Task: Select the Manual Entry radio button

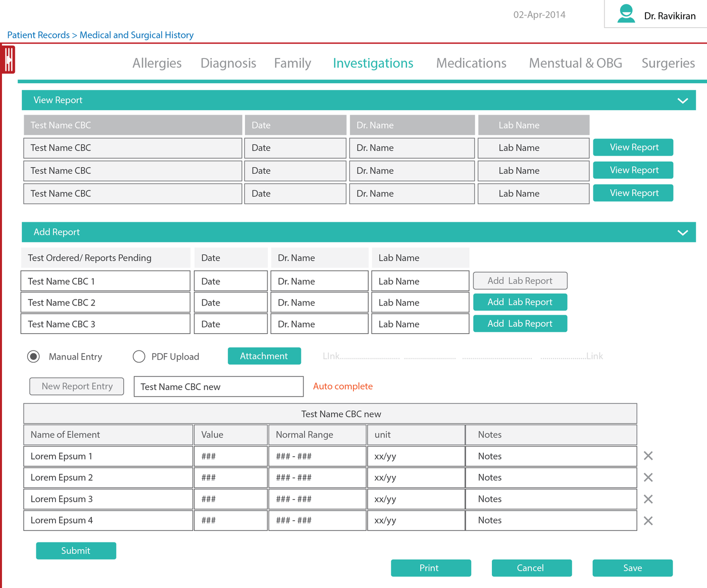Action: pos(33,356)
